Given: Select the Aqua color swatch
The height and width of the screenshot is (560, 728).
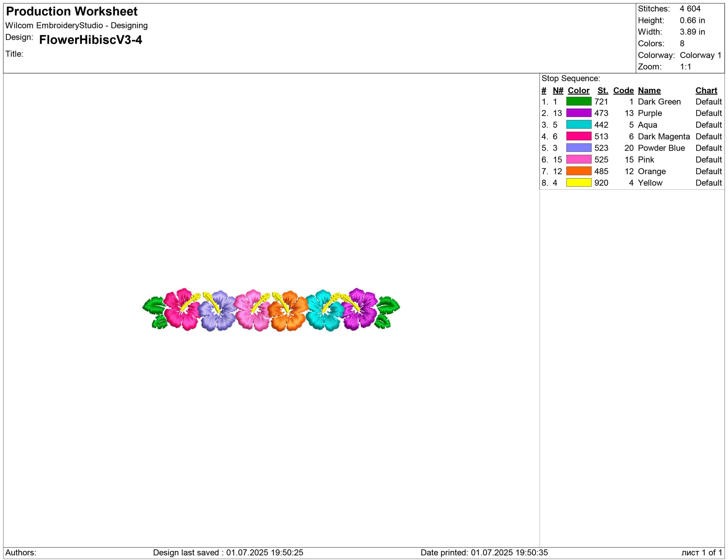Looking at the screenshot, I should 579,125.
